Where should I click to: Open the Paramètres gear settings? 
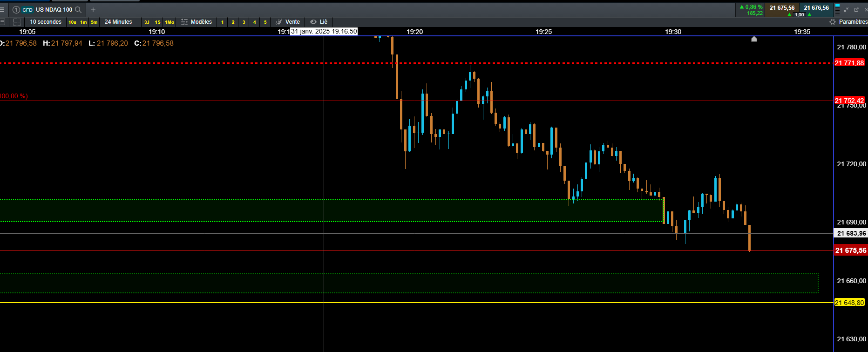tap(833, 22)
